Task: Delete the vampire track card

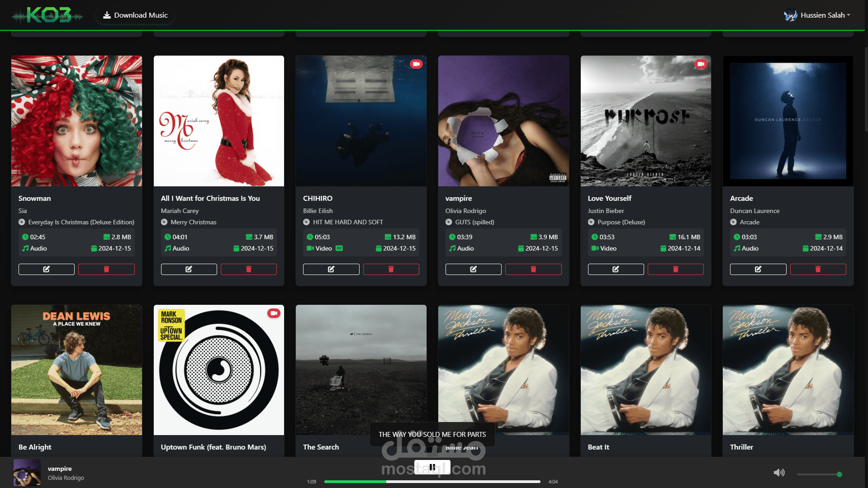Action: [533, 269]
